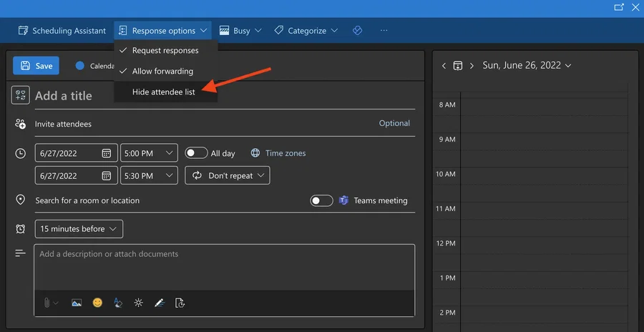
Task: Click the attach file paperclip icon
Action: click(47, 303)
